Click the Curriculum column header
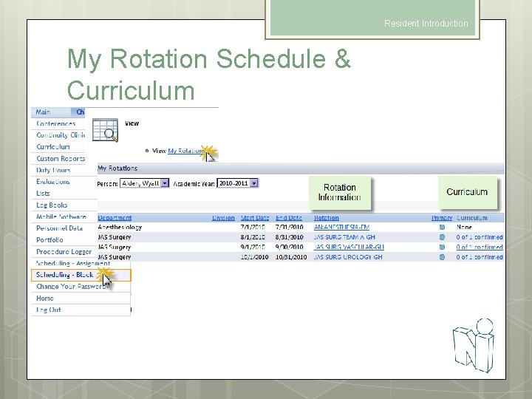532x399 pixels. coord(471,218)
